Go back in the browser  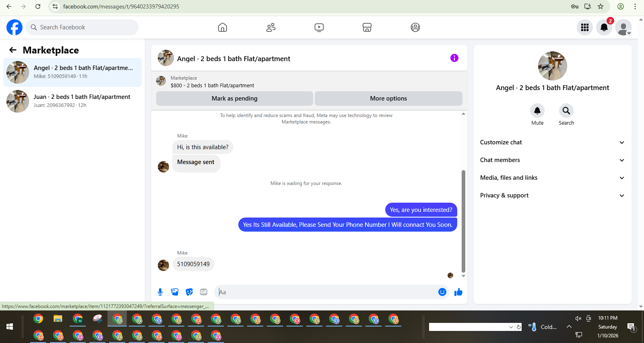pos(9,6)
